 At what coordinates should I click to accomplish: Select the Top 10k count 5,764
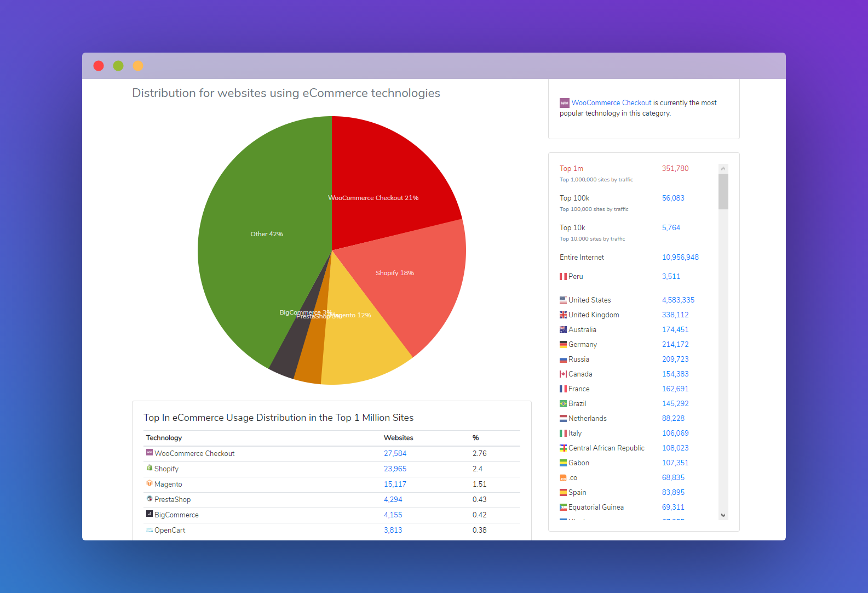671,227
